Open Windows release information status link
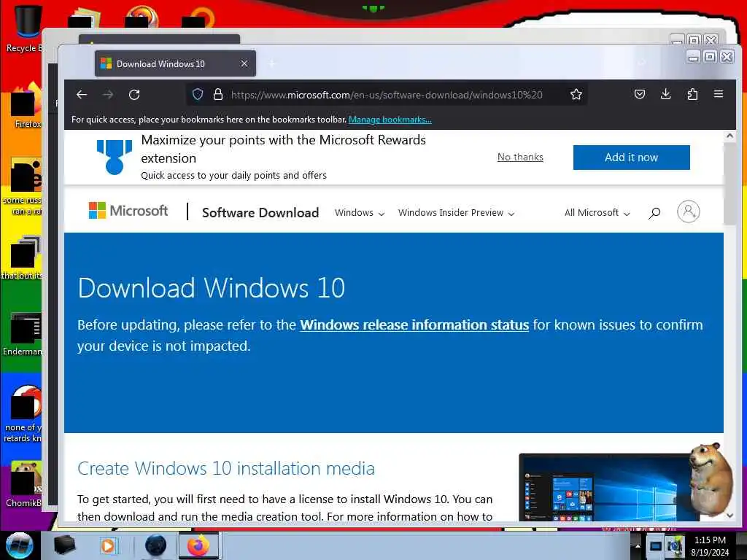747x560 pixels. point(414,324)
